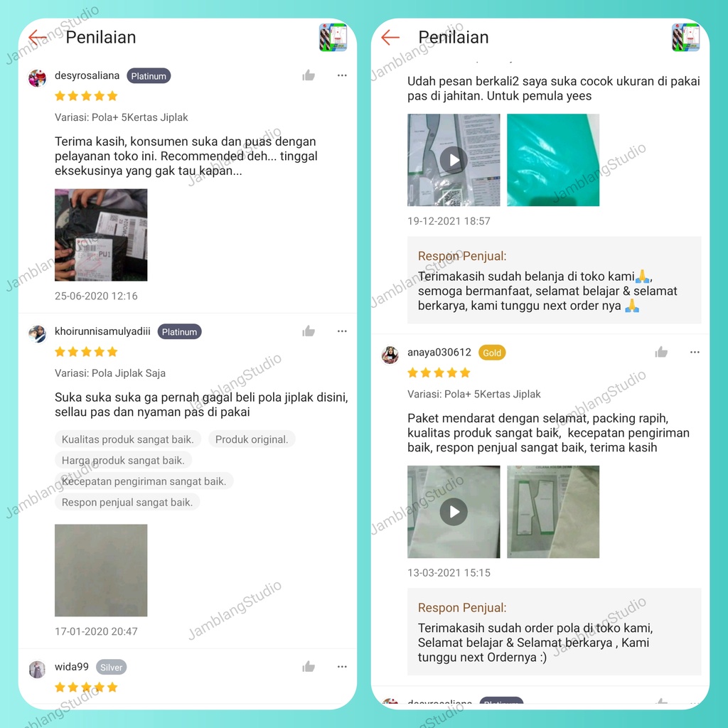This screenshot has width=728, height=728.
Task: Open khoirunnisamulyadiii's gray review photo
Action: (x=101, y=570)
